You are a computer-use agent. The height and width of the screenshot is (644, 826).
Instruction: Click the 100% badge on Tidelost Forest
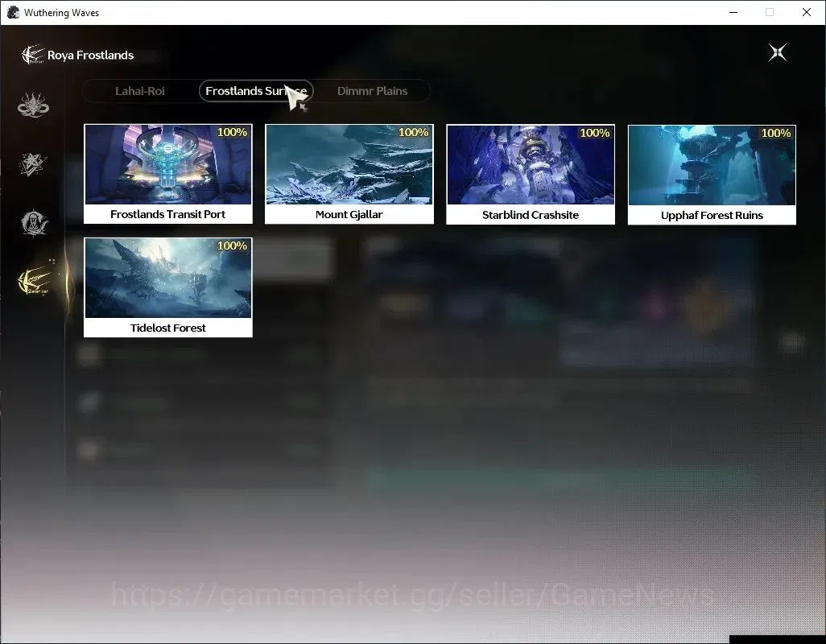pyautogui.click(x=233, y=246)
